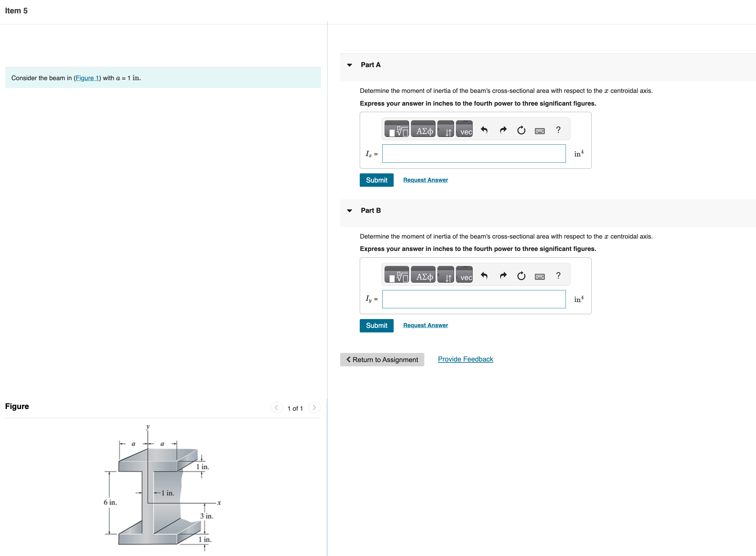Click the reset icon in Part A toolbar
The height and width of the screenshot is (556, 756).
coord(521,130)
